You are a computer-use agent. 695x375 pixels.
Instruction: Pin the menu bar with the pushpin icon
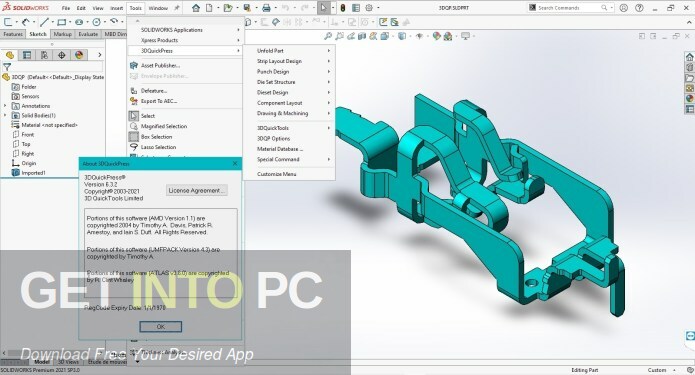click(177, 8)
